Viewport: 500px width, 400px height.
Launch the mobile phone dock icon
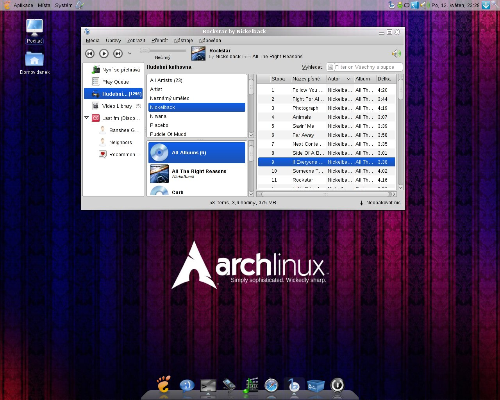(229, 385)
